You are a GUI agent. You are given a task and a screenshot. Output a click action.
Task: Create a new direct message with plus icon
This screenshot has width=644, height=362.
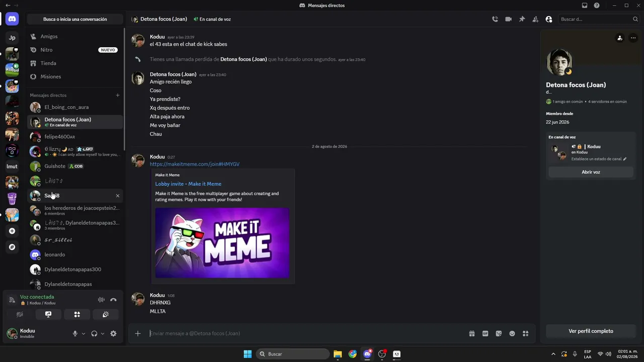point(118,95)
